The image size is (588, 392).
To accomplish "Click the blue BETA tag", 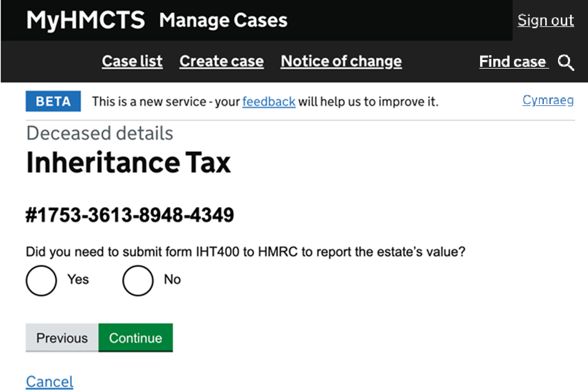I will pyautogui.click(x=53, y=102).
